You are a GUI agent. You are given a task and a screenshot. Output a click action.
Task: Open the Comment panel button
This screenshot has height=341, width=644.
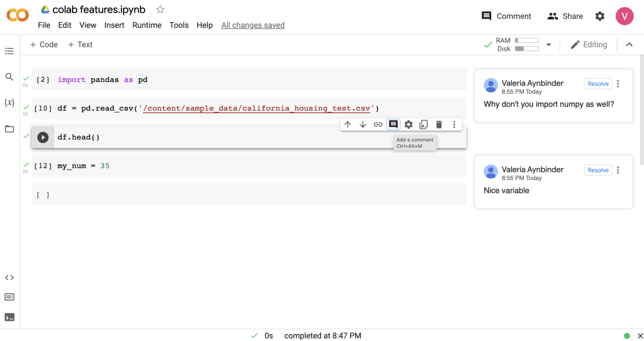click(506, 16)
